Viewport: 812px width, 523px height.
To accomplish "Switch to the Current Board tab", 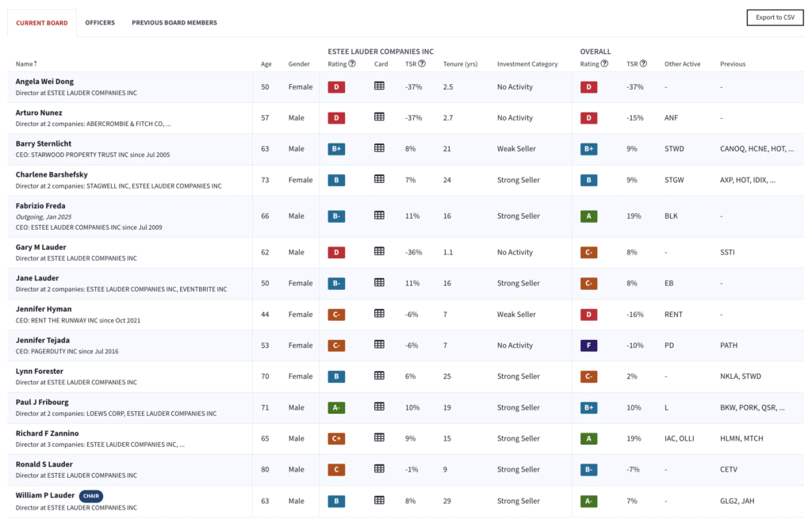I will click(x=42, y=23).
